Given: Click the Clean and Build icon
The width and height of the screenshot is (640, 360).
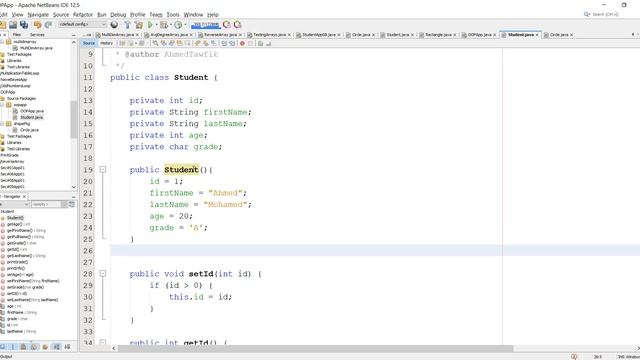Looking at the screenshot, I should tap(139, 25).
